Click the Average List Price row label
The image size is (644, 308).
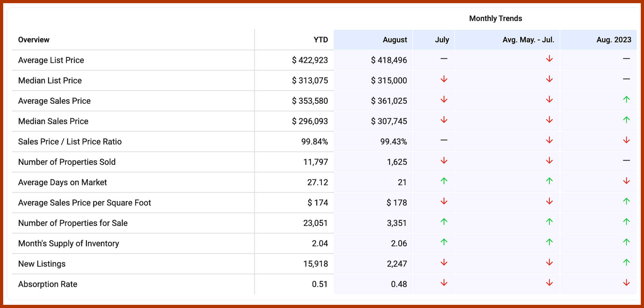(x=51, y=60)
